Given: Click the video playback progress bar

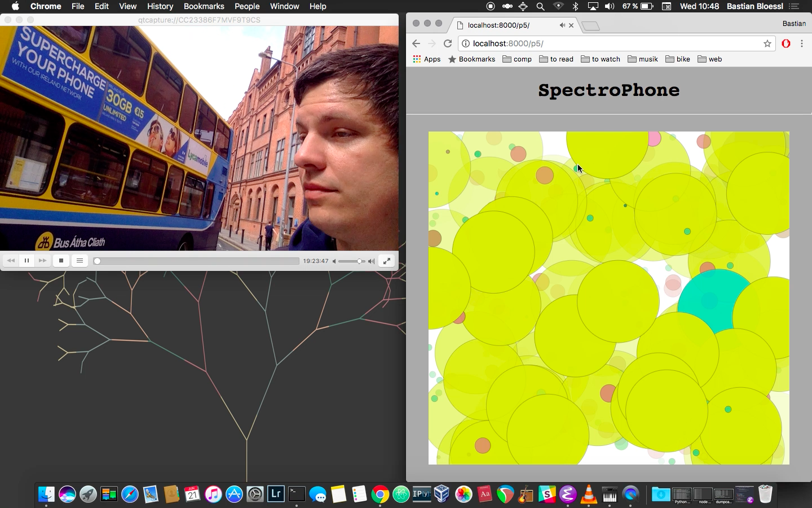Looking at the screenshot, I should 197,261.
